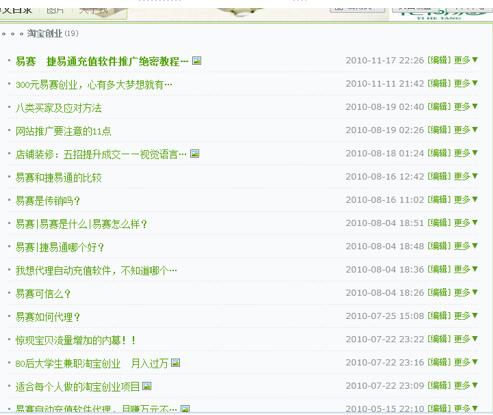493x415 pixels.
Task: Click 淘宝创业 (19) category heading
Action: (x=53, y=33)
